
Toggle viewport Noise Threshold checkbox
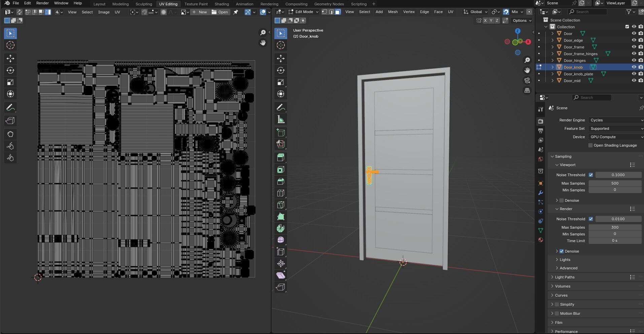point(591,175)
